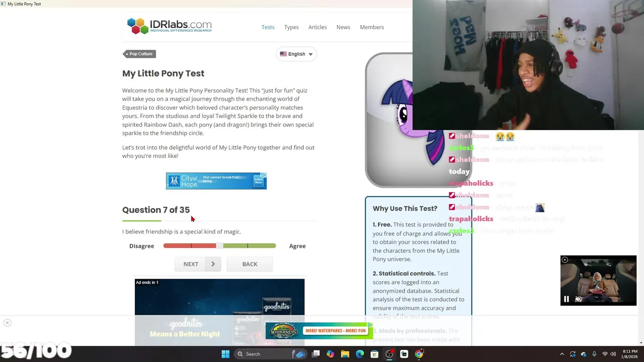Open Wilderness Resort waterparks banner ad
The width and height of the screenshot is (644, 362).
(x=319, y=331)
